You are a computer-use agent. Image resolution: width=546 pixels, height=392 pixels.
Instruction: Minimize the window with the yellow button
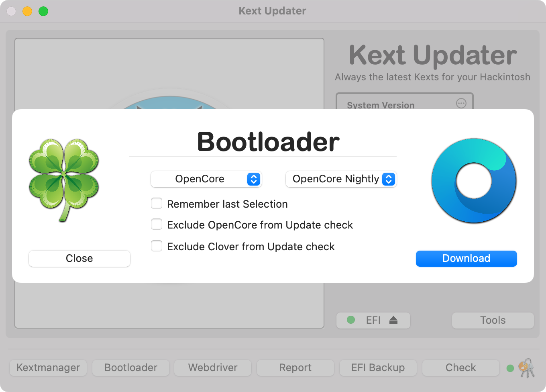[x=27, y=11]
